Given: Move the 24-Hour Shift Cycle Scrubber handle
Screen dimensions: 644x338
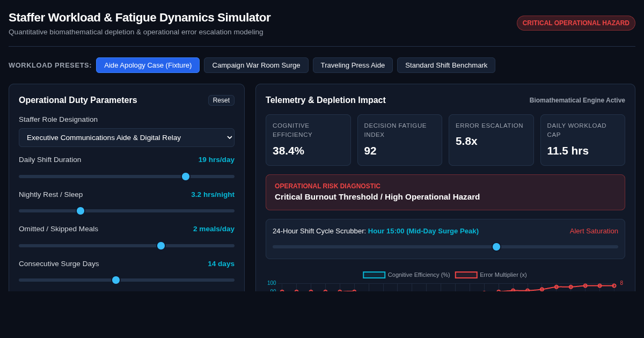Looking at the screenshot, I should [496, 247].
